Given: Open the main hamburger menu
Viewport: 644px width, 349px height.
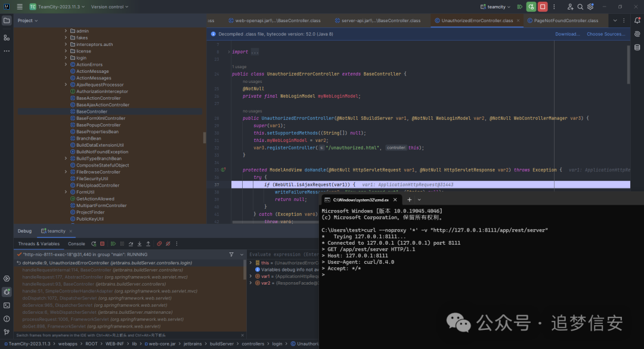Looking at the screenshot, I should [x=20, y=7].
